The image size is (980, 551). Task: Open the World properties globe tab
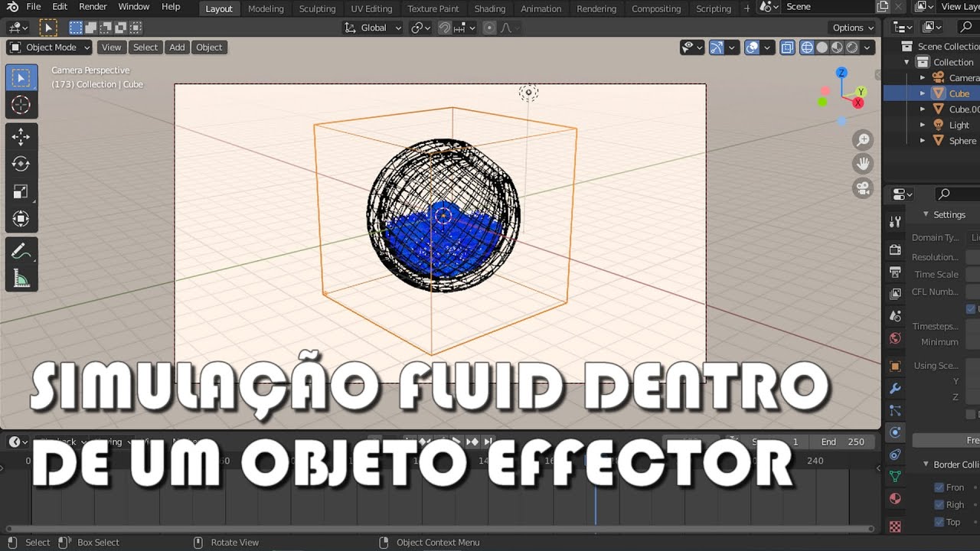click(895, 337)
